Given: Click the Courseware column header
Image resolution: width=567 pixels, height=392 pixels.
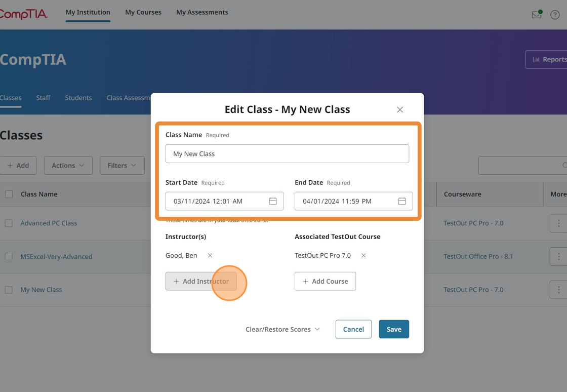Looking at the screenshot, I should tap(463, 194).
